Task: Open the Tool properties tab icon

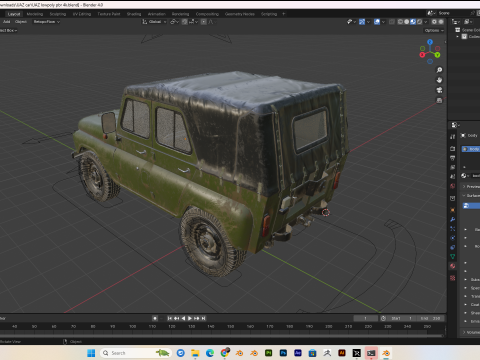Action: [452, 137]
